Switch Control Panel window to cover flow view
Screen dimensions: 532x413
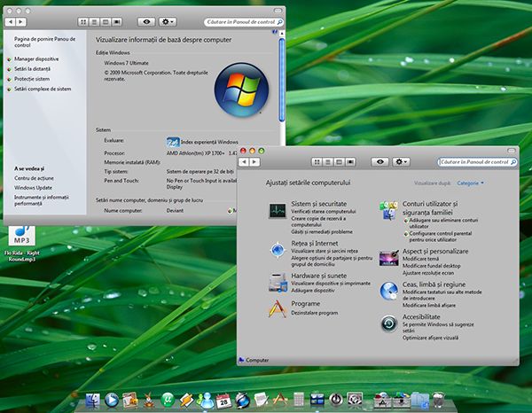click(350, 162)
